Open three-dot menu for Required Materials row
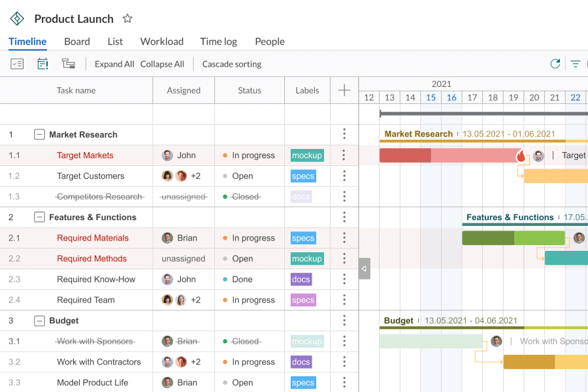Image resolution: width=588 pixels, height=392 pixels. [344, 238]
